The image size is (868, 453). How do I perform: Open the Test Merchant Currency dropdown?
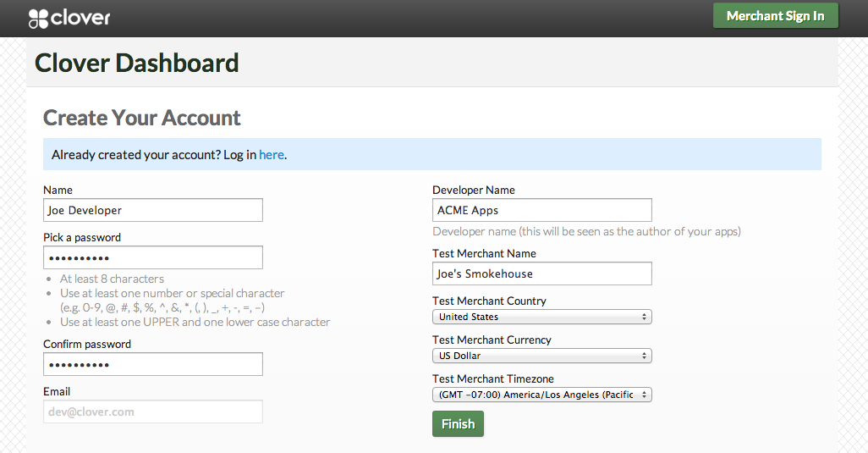pyautogui.click(x=542, y=356)
